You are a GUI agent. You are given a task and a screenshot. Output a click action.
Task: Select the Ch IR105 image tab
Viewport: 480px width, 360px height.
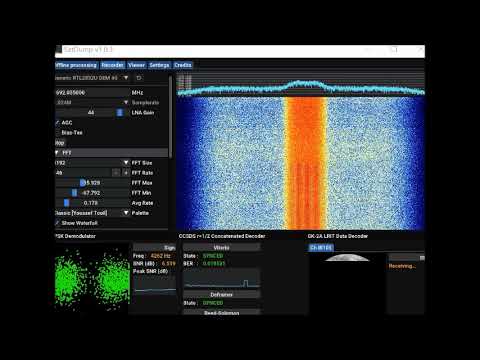click(x=321, y=248)
